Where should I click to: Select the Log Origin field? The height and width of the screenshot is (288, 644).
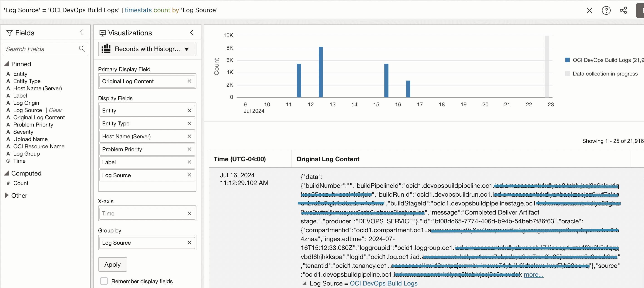(26, 103)
